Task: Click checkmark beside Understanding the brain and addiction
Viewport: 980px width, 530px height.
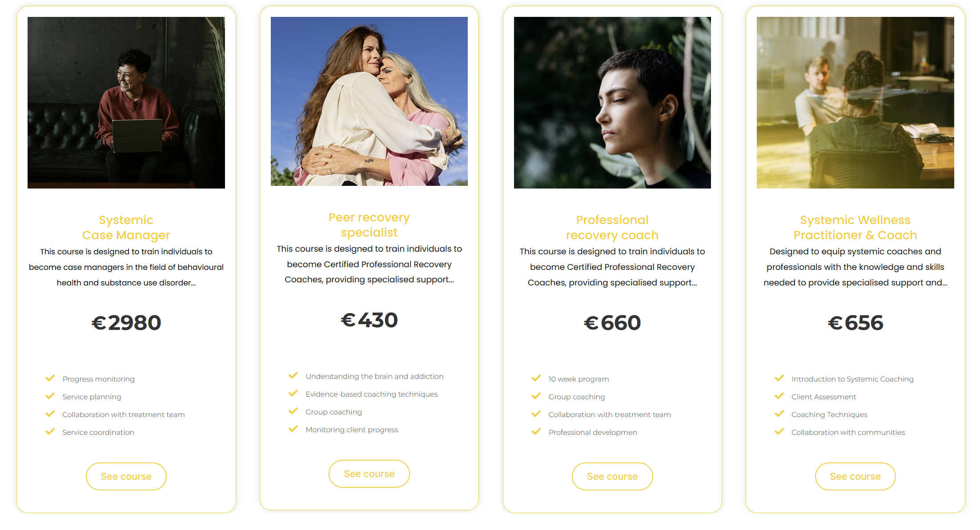Action: 293,376
